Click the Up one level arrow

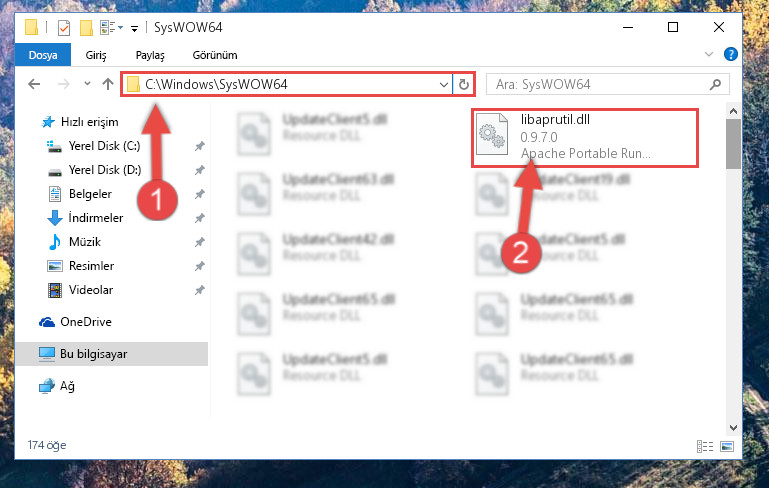108,84
